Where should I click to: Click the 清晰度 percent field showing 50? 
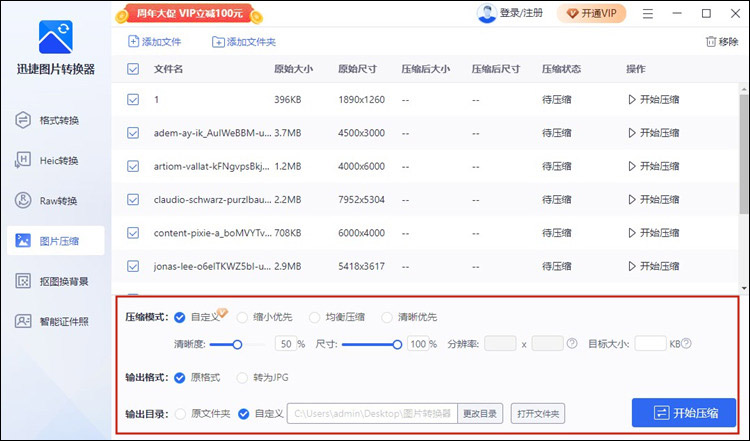click(x=286, y=344)
